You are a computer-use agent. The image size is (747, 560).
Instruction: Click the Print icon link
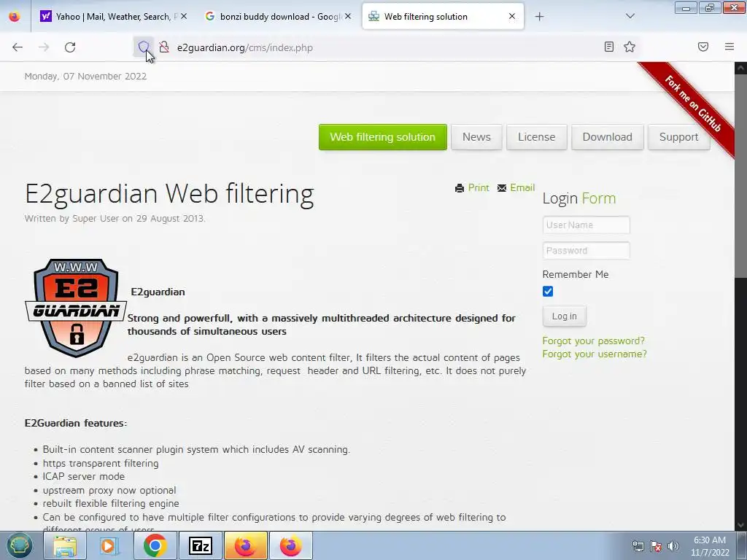460,188
